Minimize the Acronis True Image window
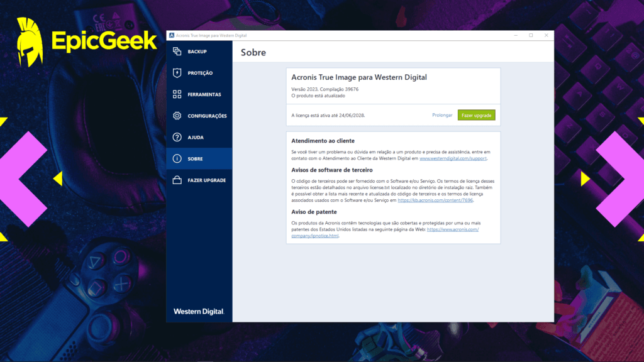Image resolution: width=644 pixels, height=362 pixels. click(x=514, y=35)
